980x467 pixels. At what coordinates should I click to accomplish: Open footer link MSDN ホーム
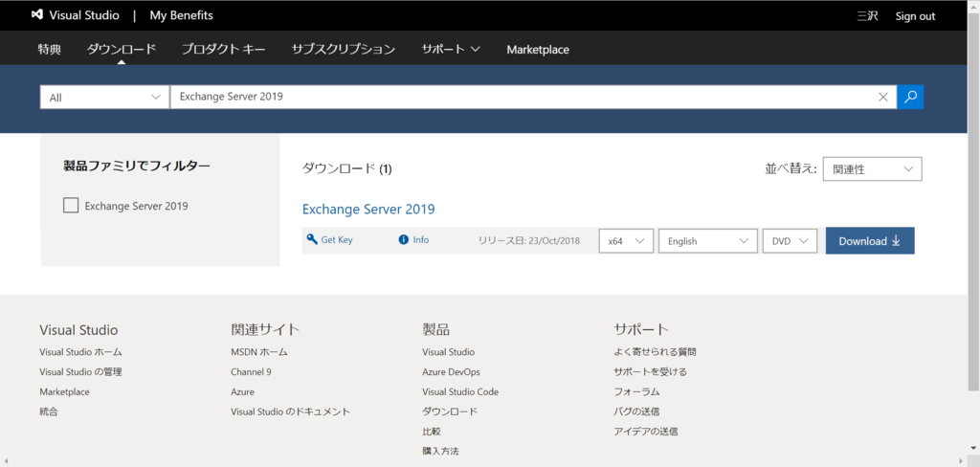259,352
